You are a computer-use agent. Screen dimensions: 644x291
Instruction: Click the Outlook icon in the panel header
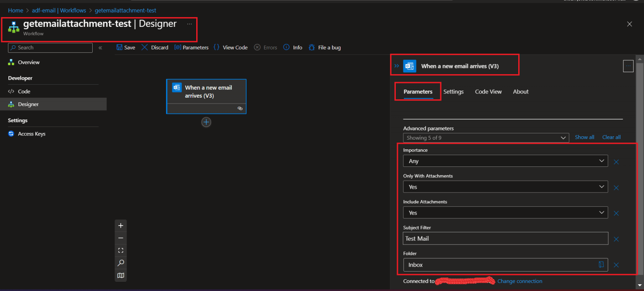coord(410,66)
